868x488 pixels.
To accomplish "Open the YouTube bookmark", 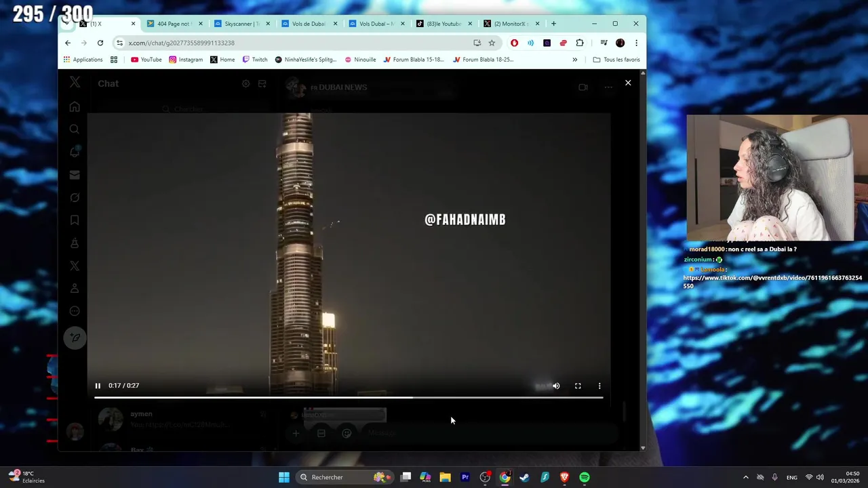I will click(x=146, y=60).
